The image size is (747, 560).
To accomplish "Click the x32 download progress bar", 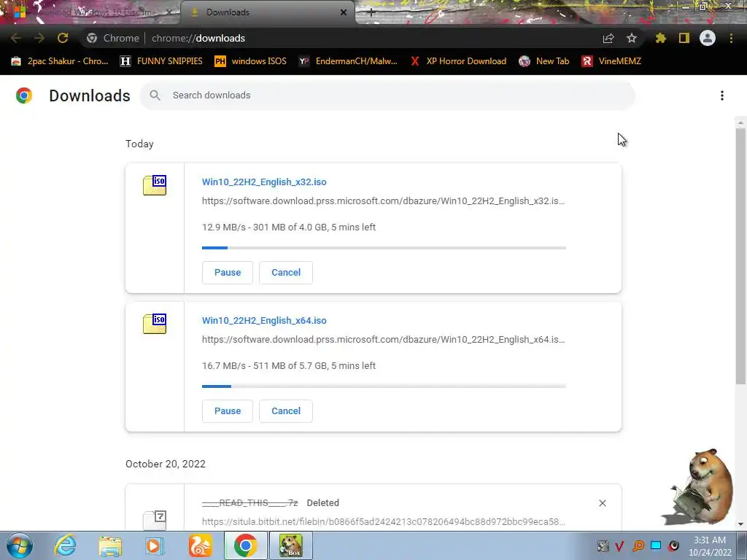I will [384, 248].
